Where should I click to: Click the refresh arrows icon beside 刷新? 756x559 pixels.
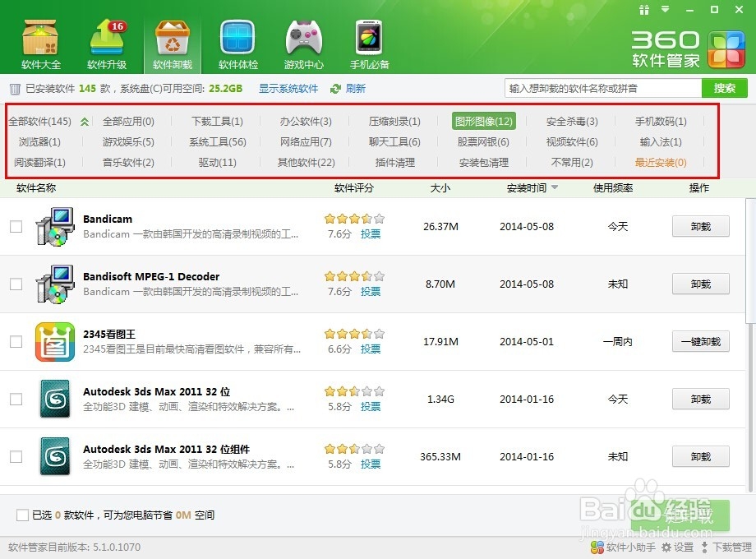(x=335, y=89)
